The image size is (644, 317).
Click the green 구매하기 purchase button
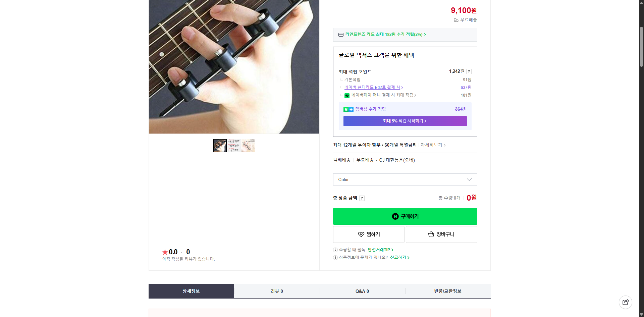coord(405,216)
